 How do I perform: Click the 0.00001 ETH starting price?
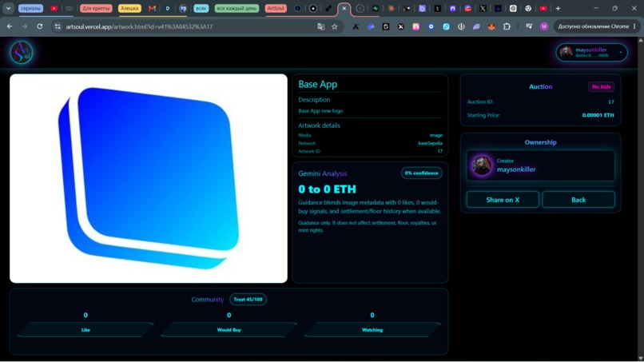[598, 115]
